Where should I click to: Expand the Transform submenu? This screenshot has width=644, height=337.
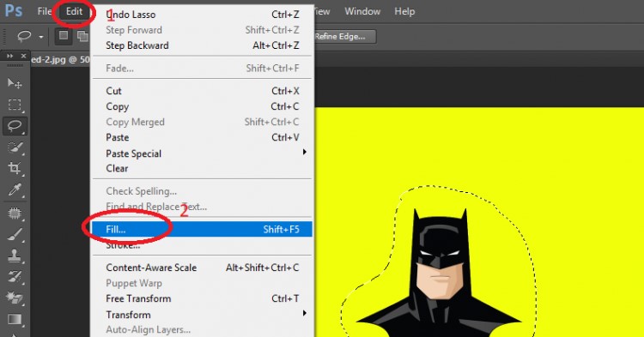[203, 315]
